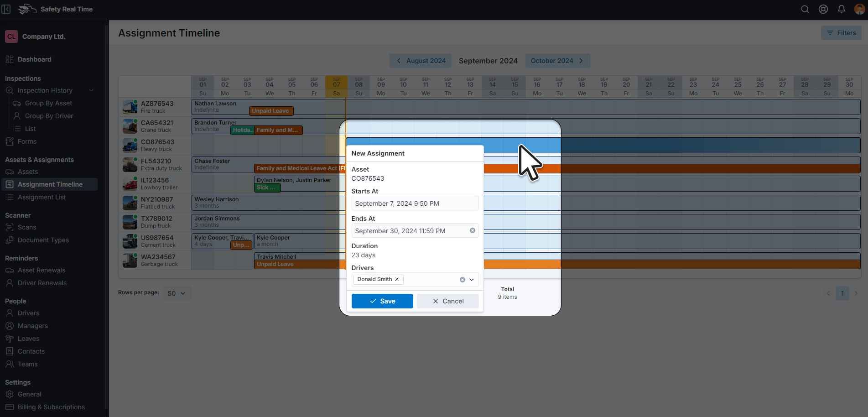
Task: Open the Filters panel
Action: click(x=841, y=33)
